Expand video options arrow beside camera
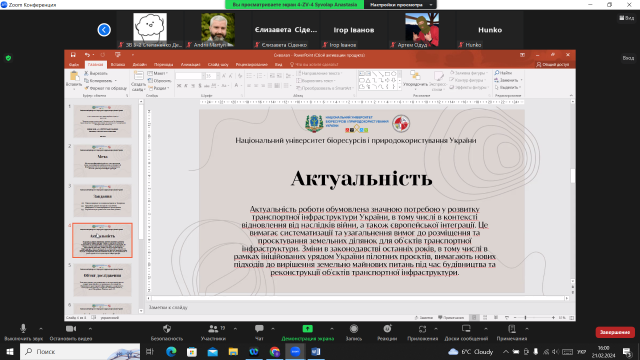The width and height of the screenshot is (640, 360). [x=90, y=329]
